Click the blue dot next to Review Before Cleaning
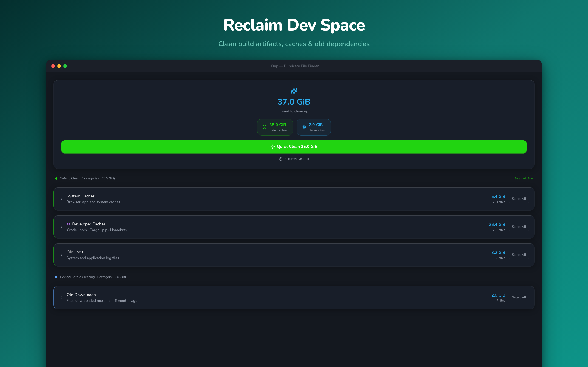 pyautogui.click(x=56, y=277)
